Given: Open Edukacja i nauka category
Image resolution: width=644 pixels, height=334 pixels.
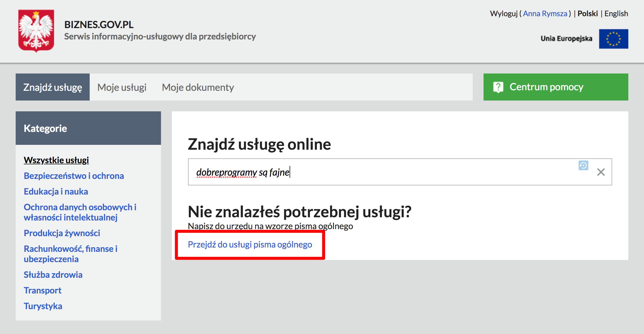Looking at the screenshot, I should point(56,191).
